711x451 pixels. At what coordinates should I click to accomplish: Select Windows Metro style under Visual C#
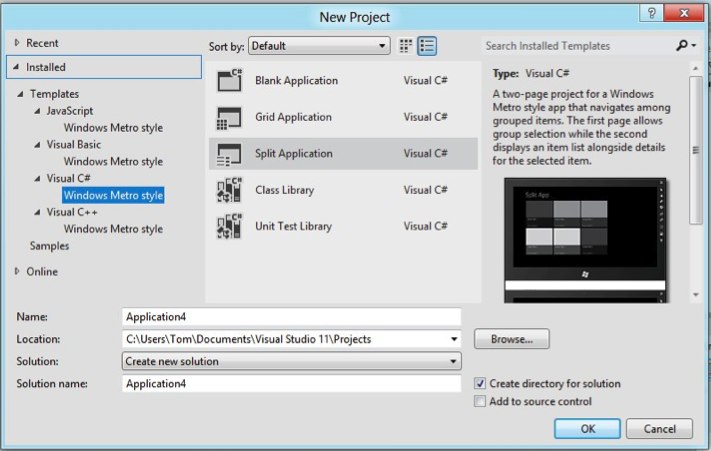tap(113, 195)
